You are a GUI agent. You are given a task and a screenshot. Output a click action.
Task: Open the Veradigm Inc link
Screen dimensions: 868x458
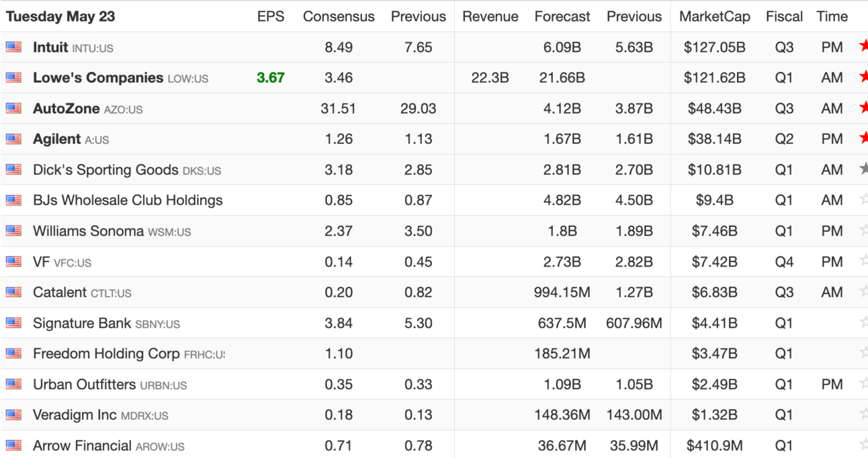(75, 415)
